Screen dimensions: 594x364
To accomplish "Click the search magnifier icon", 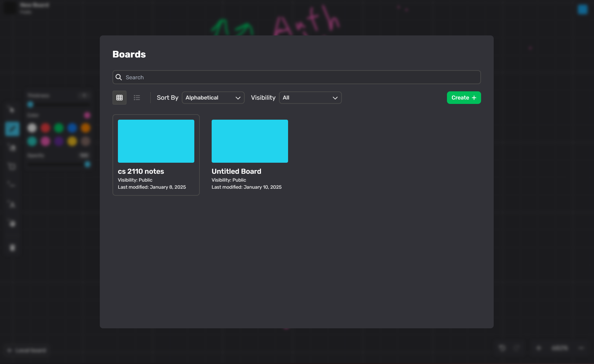I will (119, 77).
